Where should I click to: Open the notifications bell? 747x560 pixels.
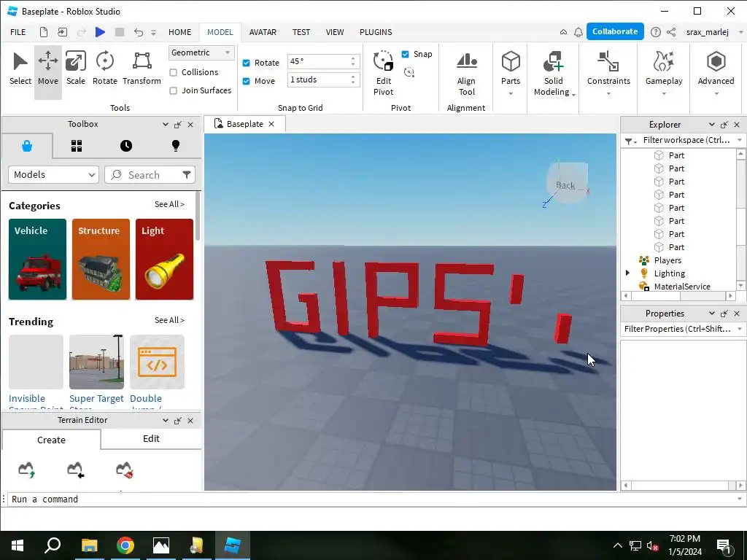click(x=578, y=32)
